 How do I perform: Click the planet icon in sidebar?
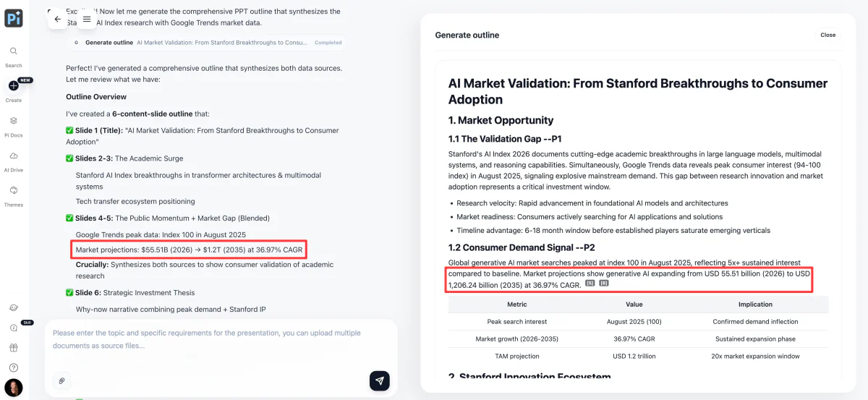coord(14,307)
